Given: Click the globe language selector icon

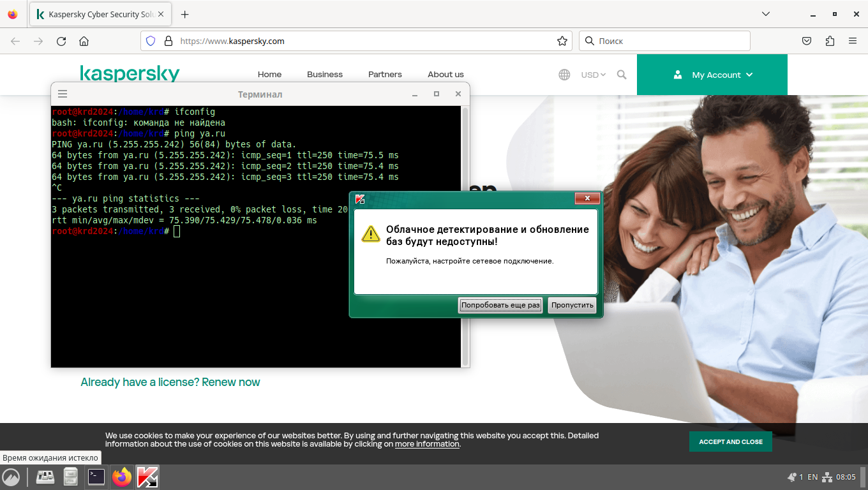Looking at the screenshot, I should pos(564,75).
